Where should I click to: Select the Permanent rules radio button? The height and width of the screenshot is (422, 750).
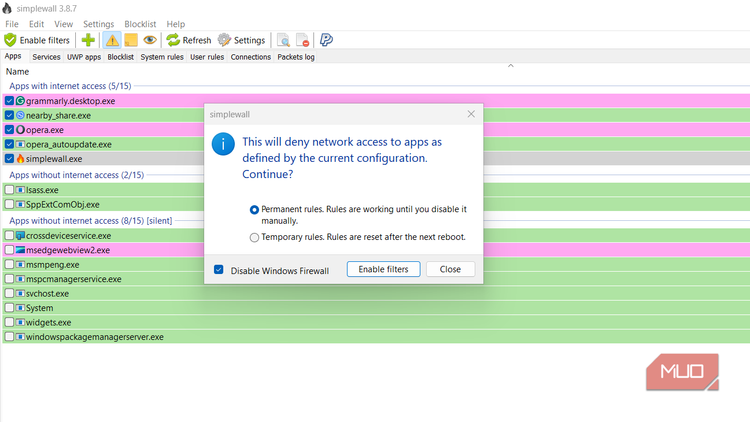(x=254, y=210)
